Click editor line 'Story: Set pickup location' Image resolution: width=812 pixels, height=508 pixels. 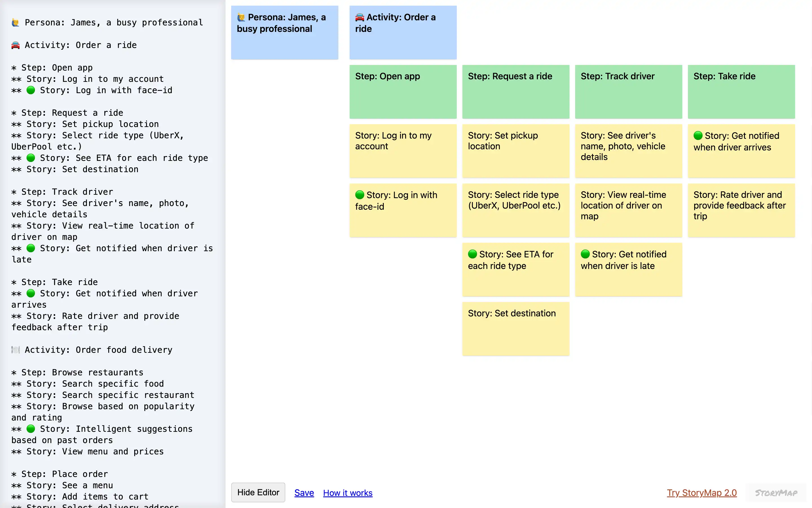[x=85, y=124]
